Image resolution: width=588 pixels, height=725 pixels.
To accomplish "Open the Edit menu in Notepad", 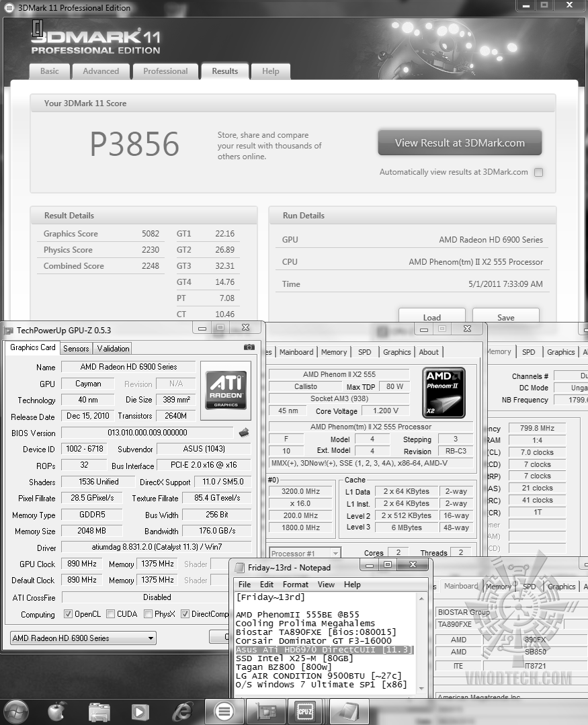I will point(266,585).
